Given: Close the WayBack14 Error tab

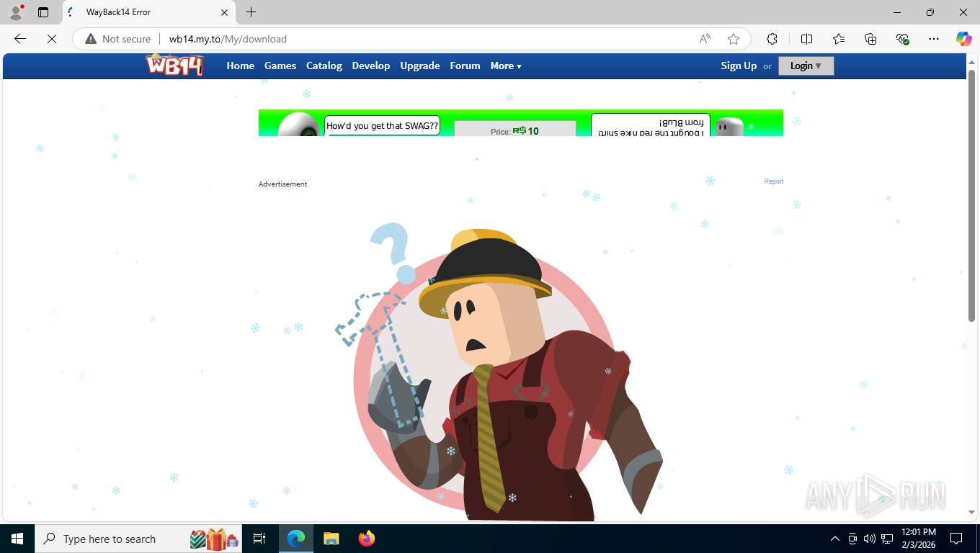Looking at the screenshot, I should click(224, 12).
